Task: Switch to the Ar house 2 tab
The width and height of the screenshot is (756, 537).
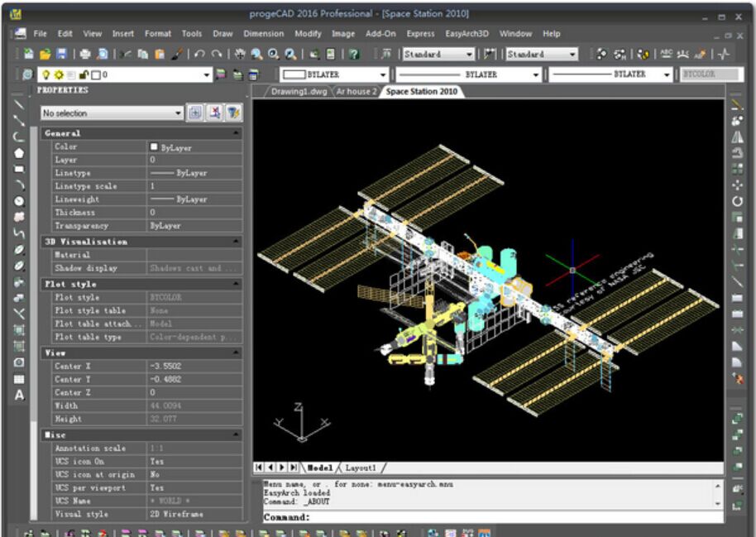Action: (356, 91)
